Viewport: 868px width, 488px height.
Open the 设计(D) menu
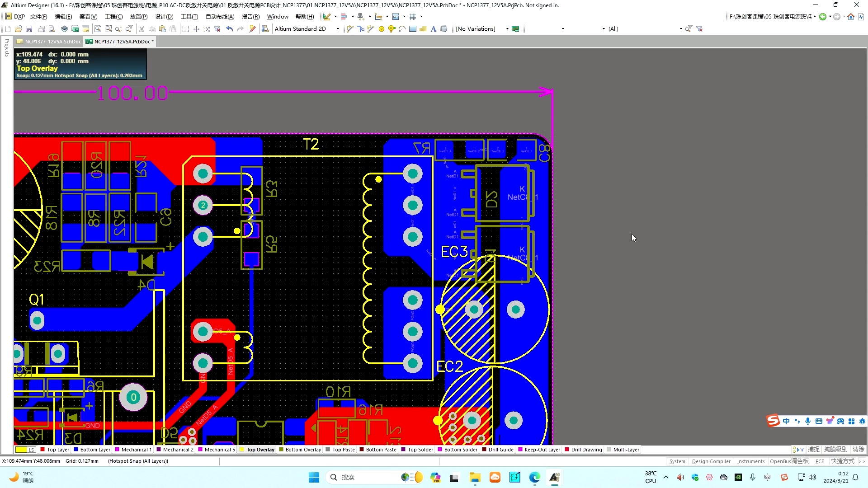pyautogui.click(x=164, y=17)
